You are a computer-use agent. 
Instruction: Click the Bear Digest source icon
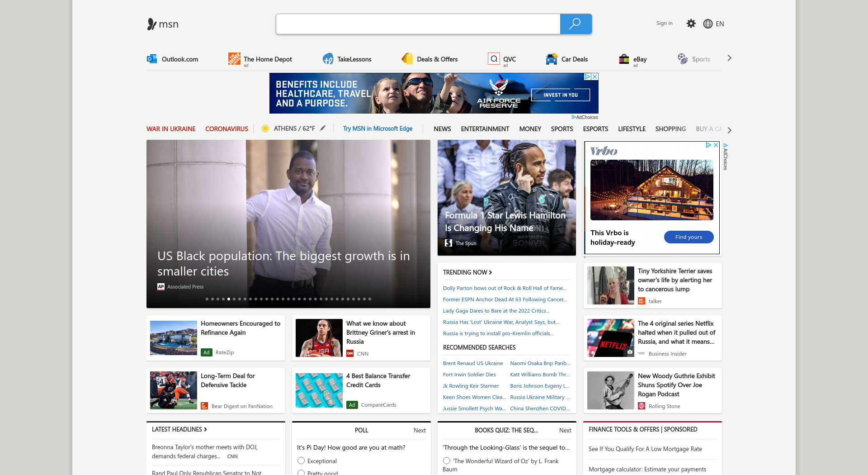pyautogui.click(x=204, y=406)
